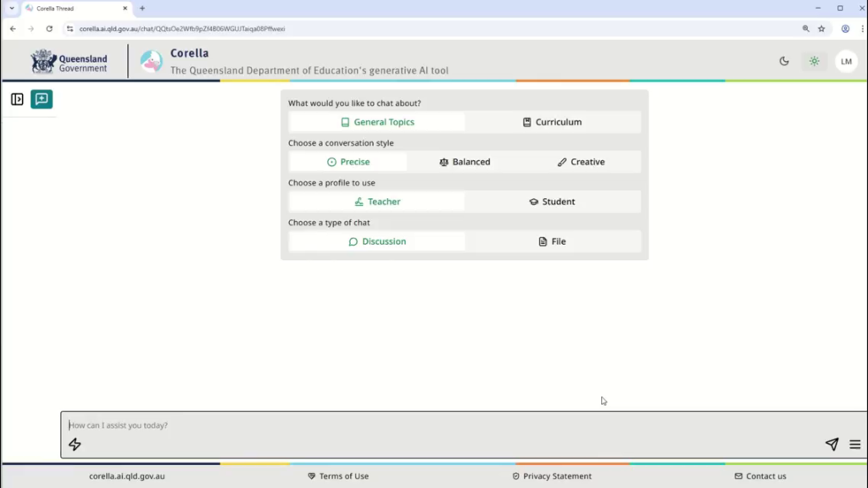
Task: Open the Privacy Statement link
Action: tap(552, 476)
